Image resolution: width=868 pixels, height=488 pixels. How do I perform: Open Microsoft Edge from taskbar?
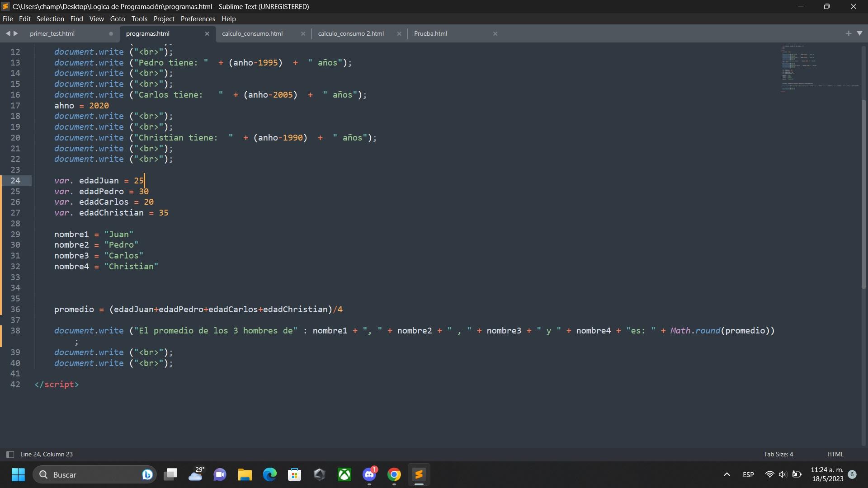270,474
